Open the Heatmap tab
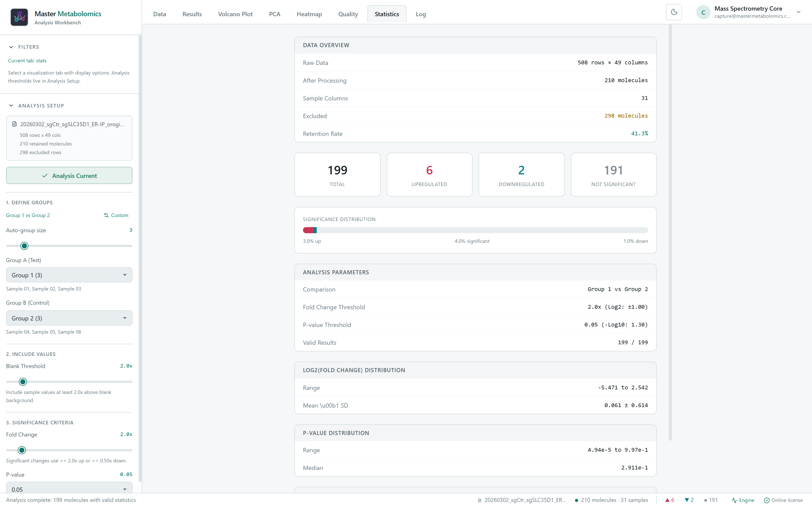This screenshot has height=507, width=812. (x=309, y=14)
